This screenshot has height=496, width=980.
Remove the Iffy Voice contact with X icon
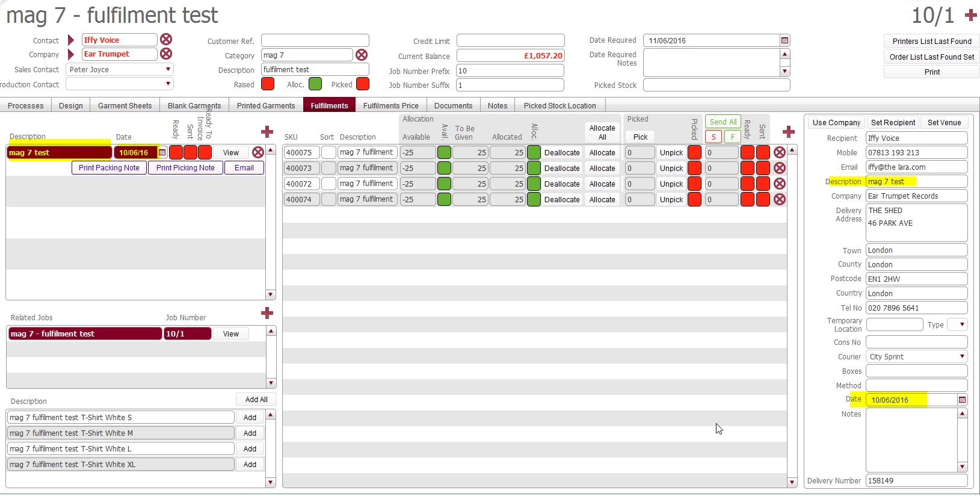pyautogui.click(x=166, y=40)
